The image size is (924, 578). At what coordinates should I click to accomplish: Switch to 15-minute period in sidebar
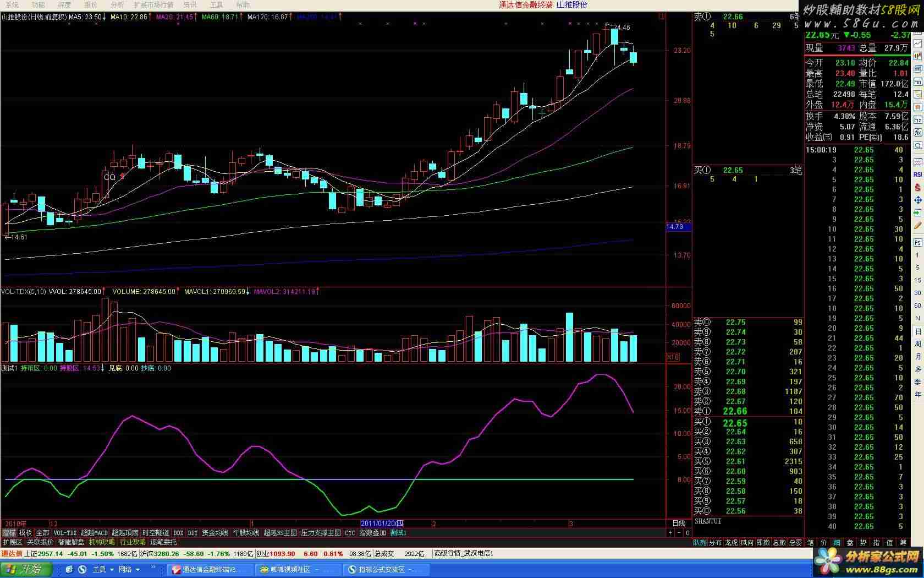pyautogui.click(x=917, y=280)
